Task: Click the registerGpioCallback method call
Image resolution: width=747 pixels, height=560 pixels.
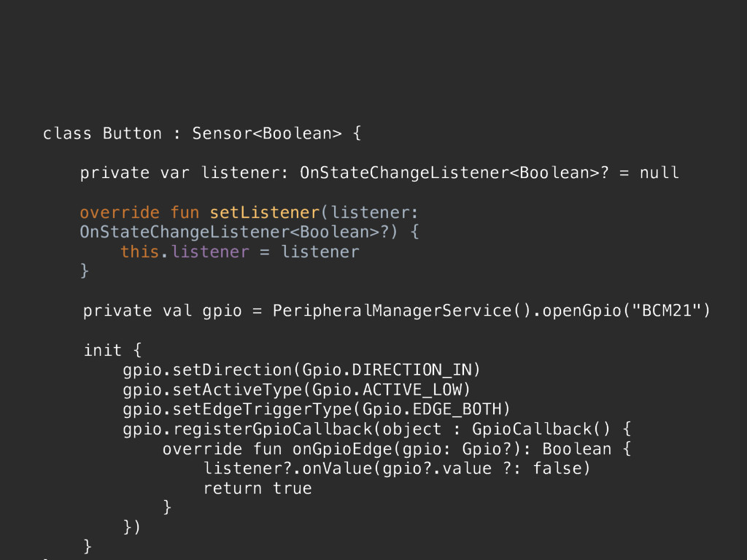Action: coord(272,429)
